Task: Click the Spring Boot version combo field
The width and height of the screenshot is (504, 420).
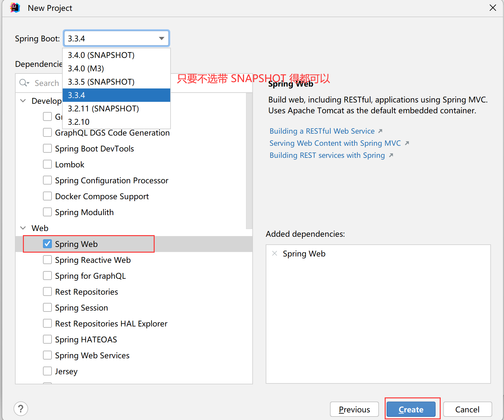Action: point(116,38)
